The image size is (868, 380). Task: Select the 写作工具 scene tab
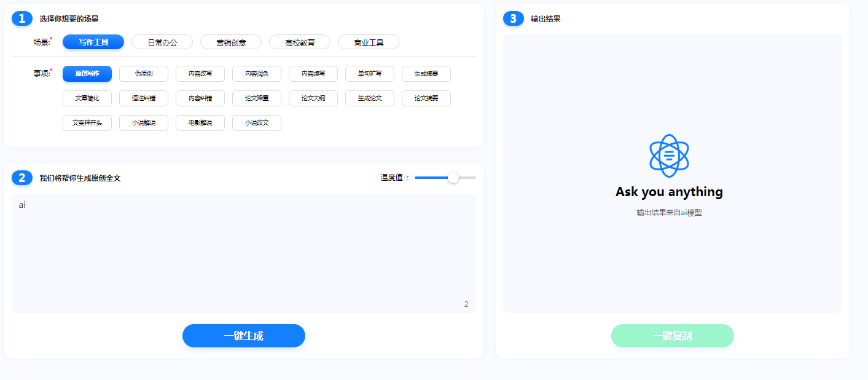click(93, 42)
